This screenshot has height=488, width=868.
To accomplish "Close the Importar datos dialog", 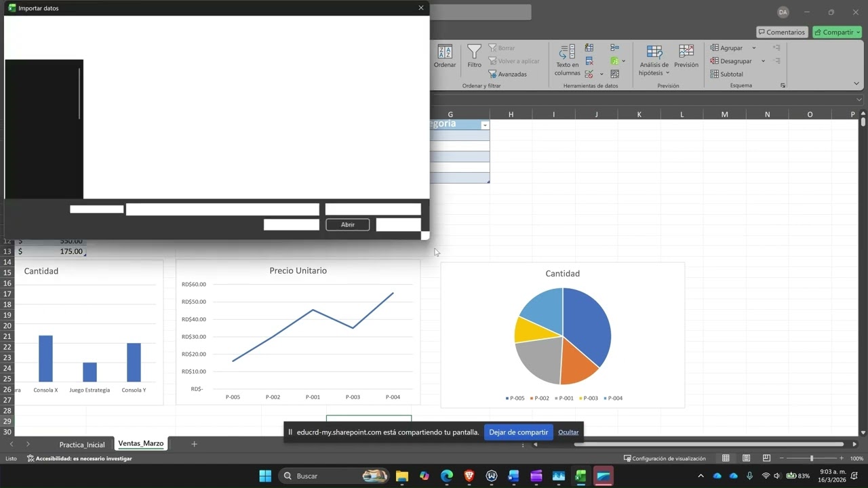I will pyautogui.click(x=421, y=8).
